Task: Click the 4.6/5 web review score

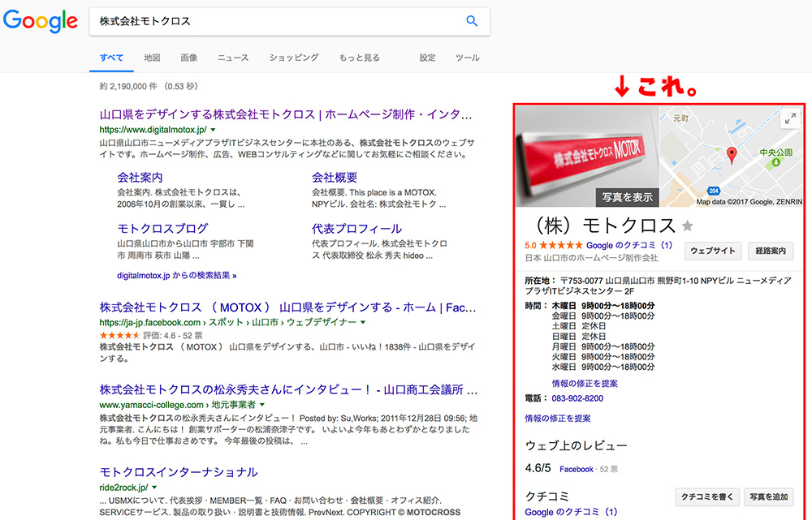Action: [x=538, y=468]
